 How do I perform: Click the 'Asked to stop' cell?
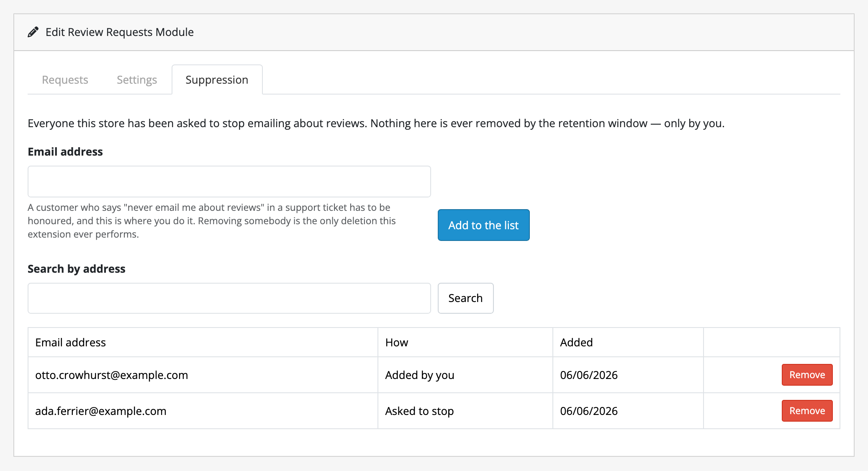click(465, 411)
